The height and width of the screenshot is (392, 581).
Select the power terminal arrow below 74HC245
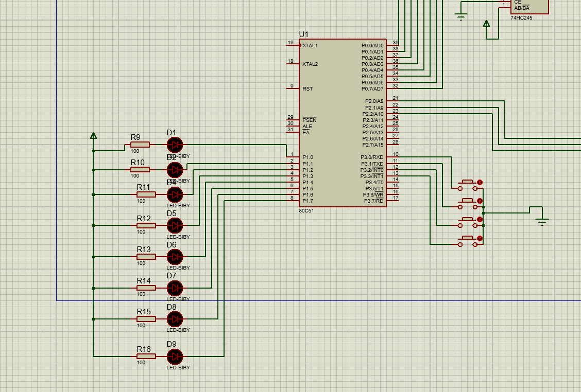click(487, 24)
